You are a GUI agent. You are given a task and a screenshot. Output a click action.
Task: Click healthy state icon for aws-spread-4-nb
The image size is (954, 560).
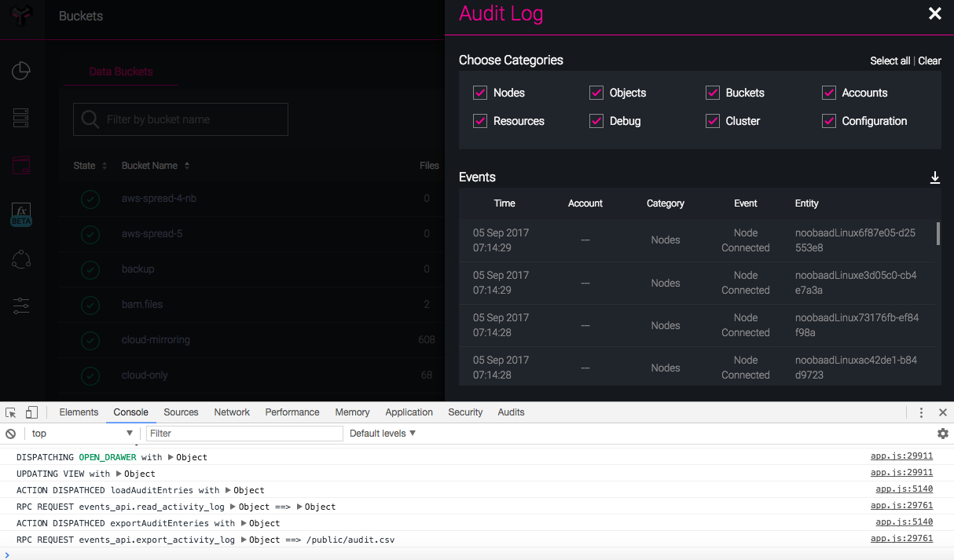point(90,199)
